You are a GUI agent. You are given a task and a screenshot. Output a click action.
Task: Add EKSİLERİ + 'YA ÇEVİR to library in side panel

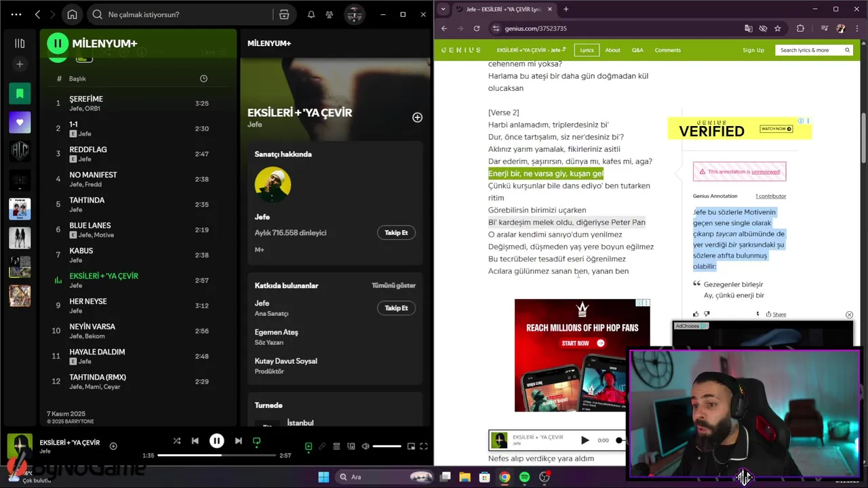click(x=418, y=117)
